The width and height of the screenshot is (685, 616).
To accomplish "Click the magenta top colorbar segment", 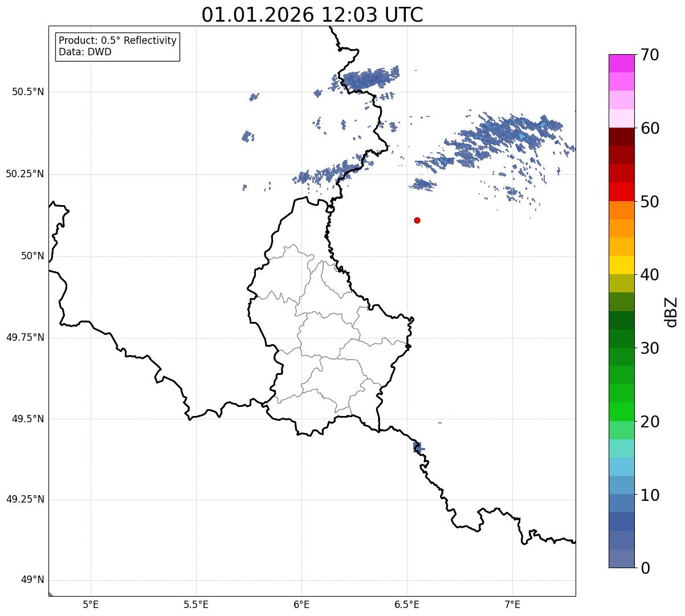I will (x=621, y=63).
